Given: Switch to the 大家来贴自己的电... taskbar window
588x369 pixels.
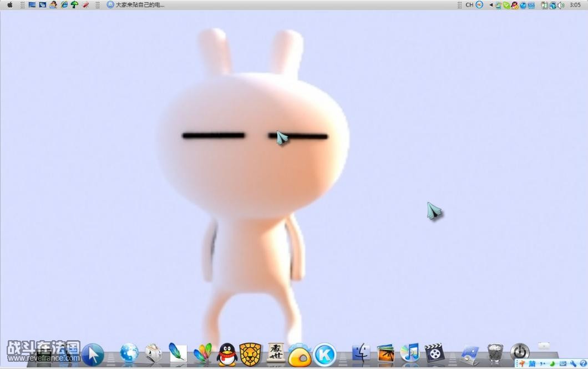Looking at the screenshot, I should tap(136, 5).
